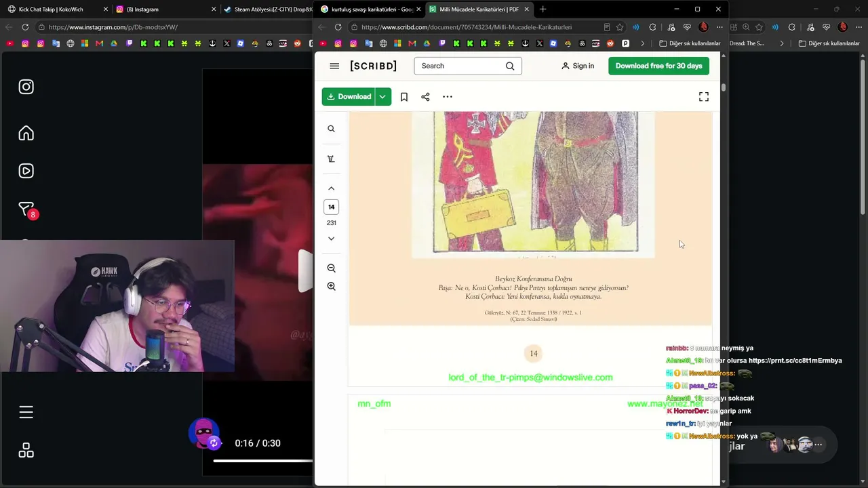Close the Kick Chat Takip tab
The height and width of the screenshot is (488, 868).
pyautogui.click(x=106, y=9)
